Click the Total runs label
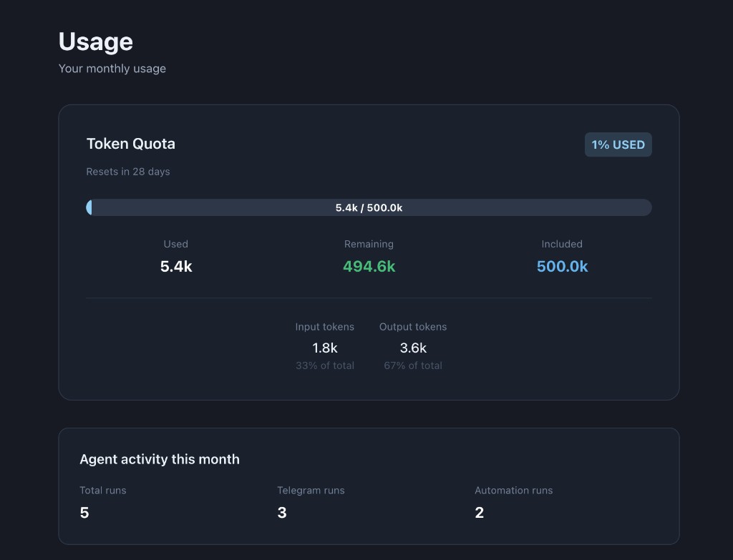Screen dimensions: 733x560 (102, 491)
